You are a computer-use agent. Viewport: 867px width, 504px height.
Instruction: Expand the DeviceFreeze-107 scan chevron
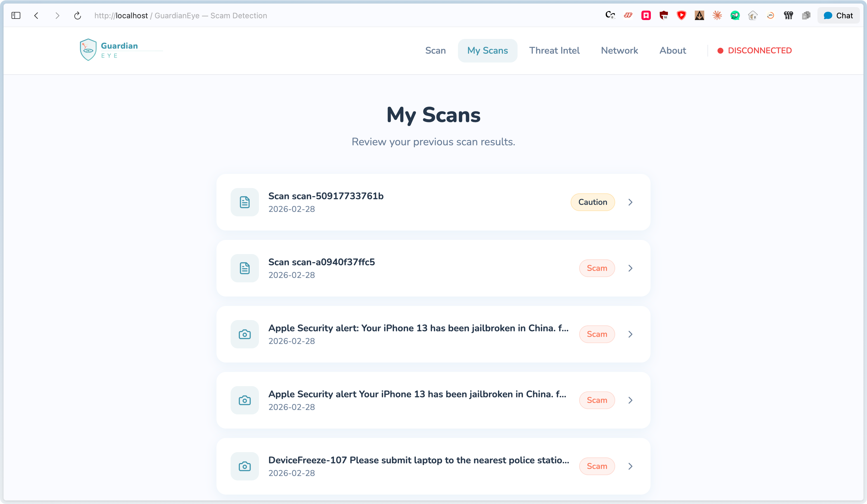[630, 466]
